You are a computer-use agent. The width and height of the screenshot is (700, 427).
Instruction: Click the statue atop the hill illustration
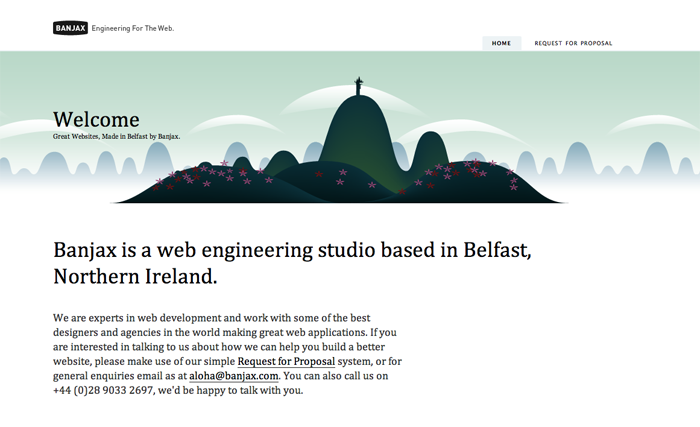click(358, 86)
